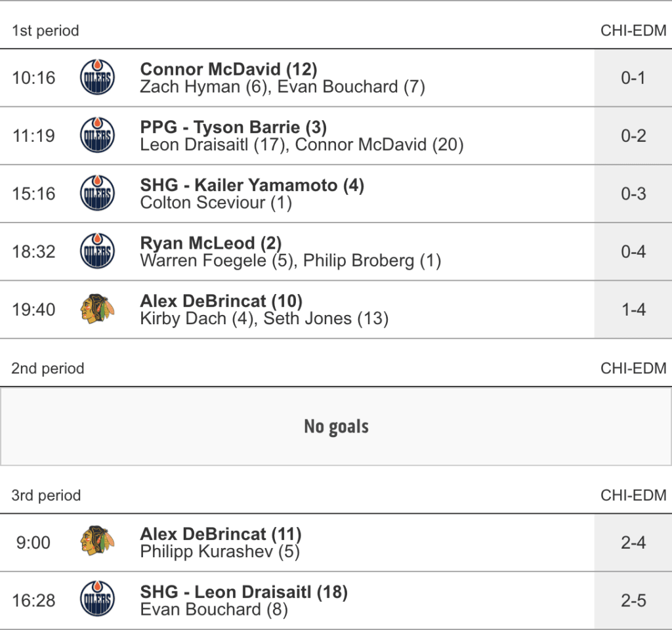Click the 2nd period header label
This screenshot has width=672, height=630.
click(x=48, y=368)
